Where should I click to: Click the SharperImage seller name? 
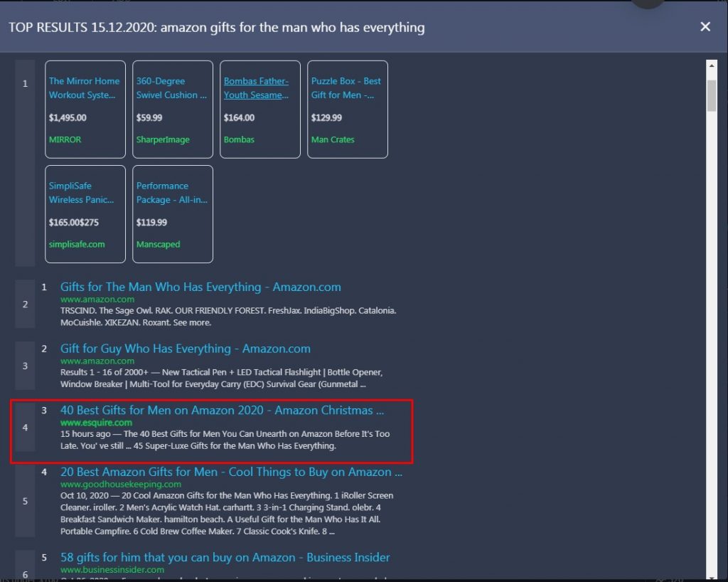163,139
